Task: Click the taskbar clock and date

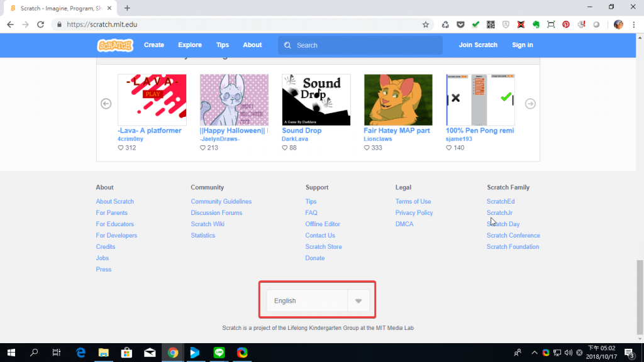Action: [x=602, y=353]
